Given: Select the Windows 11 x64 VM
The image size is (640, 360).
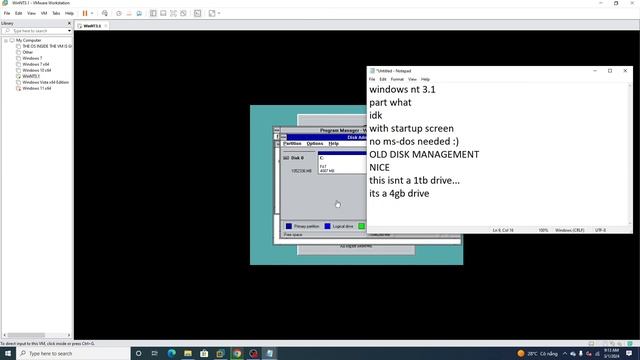Looking at the screenshot, I should [x=37, y=88].
